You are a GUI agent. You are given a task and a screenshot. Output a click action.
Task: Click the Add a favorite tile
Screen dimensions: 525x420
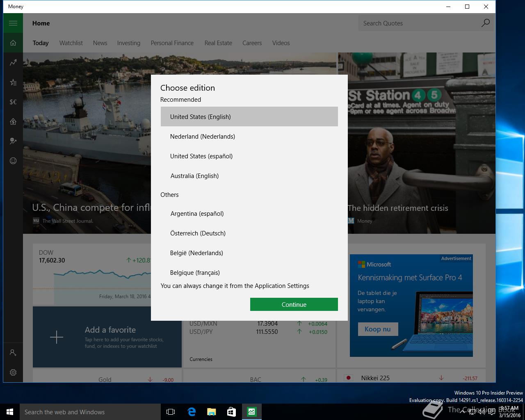(107, 337)
